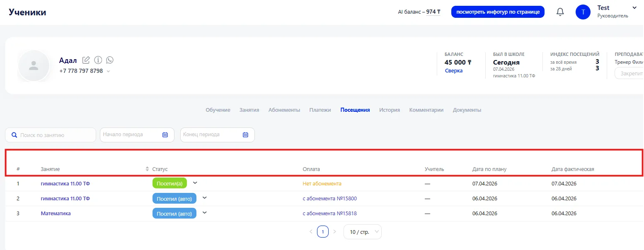Open the info icon beside the student name
The image size is (644, 250).
point(98,60)
